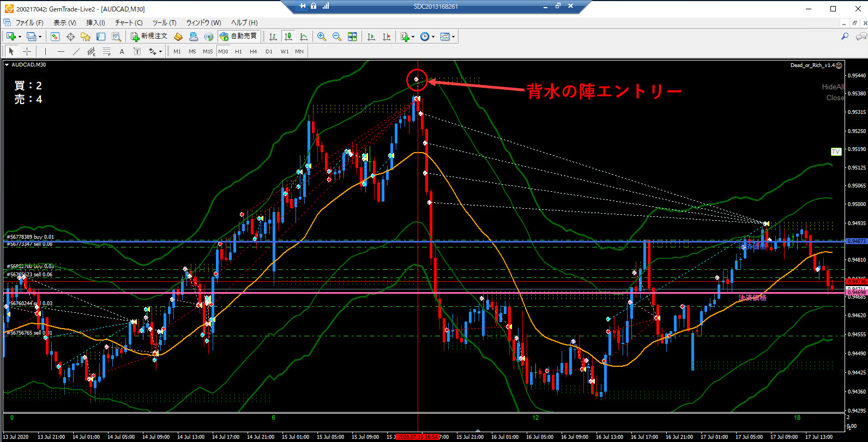The image size is (868, 442).
Task: Open the ヘルプ (H) menu
Action: (x=244, y=22)
